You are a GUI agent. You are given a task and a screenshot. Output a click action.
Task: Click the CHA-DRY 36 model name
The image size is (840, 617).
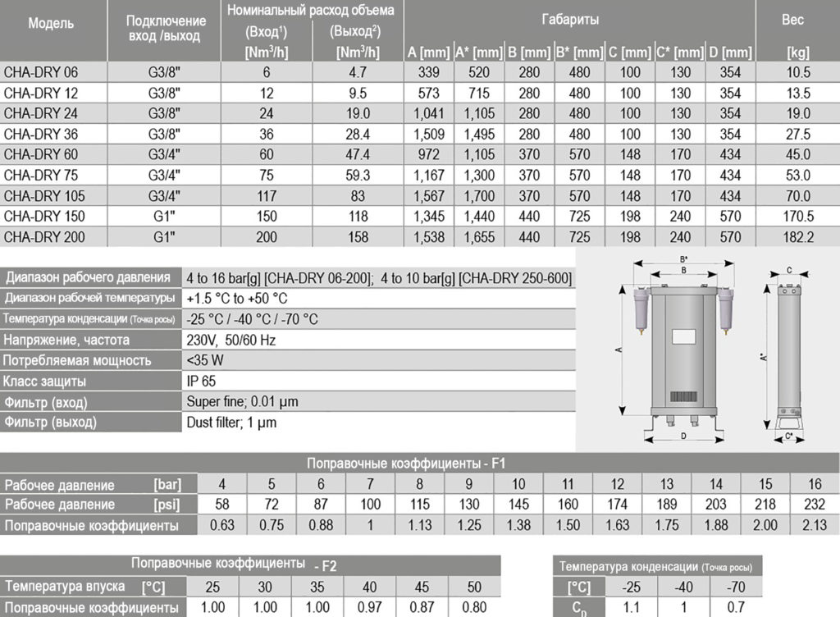(41, 134)
